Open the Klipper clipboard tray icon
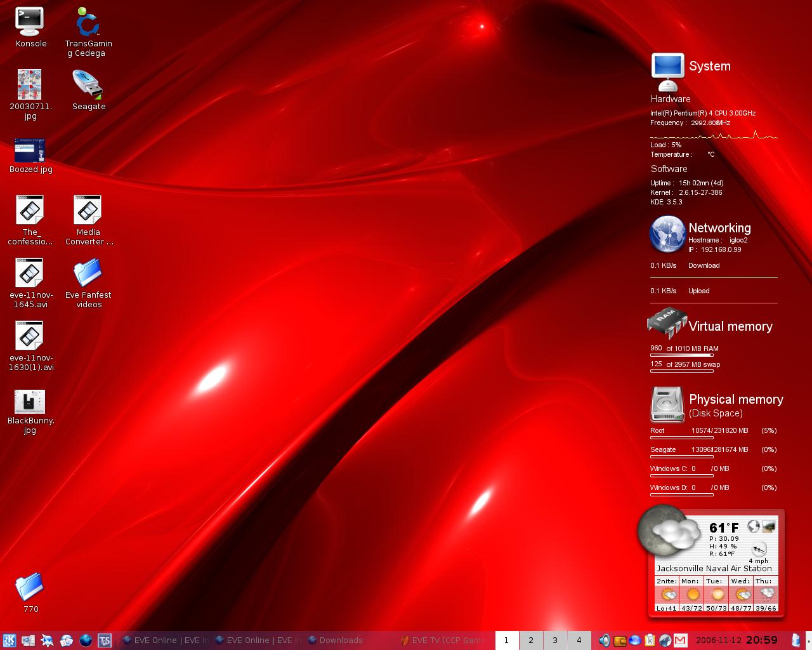The image size is (812, 650). pyautogui.click(x=650, y=640)
